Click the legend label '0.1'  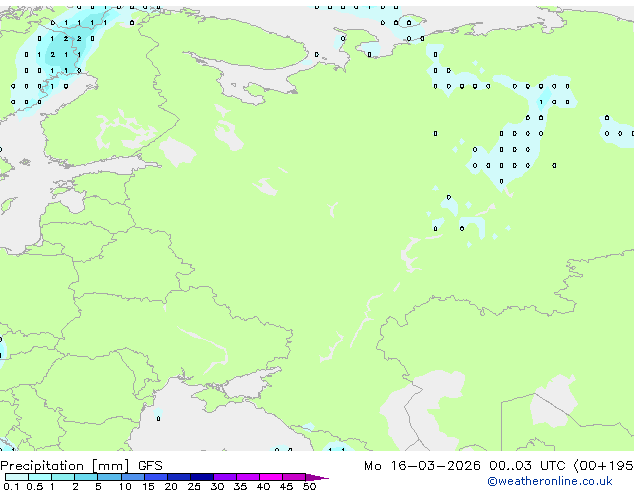(x=11, y=486)
